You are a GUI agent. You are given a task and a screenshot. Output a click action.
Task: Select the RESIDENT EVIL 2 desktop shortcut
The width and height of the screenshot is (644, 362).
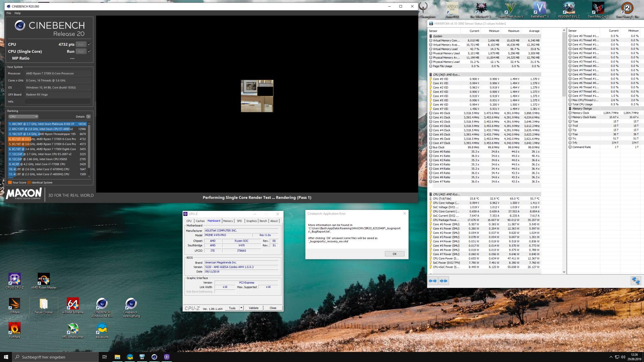(569, 10)
